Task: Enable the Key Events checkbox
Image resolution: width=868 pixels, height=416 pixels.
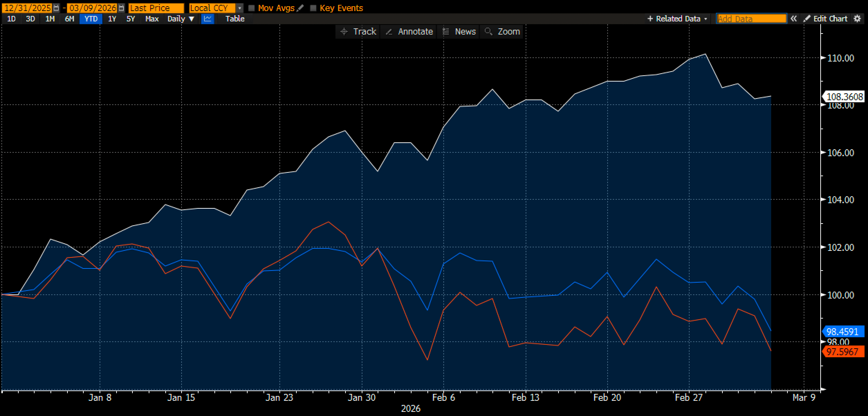Action: click(313, 8)
